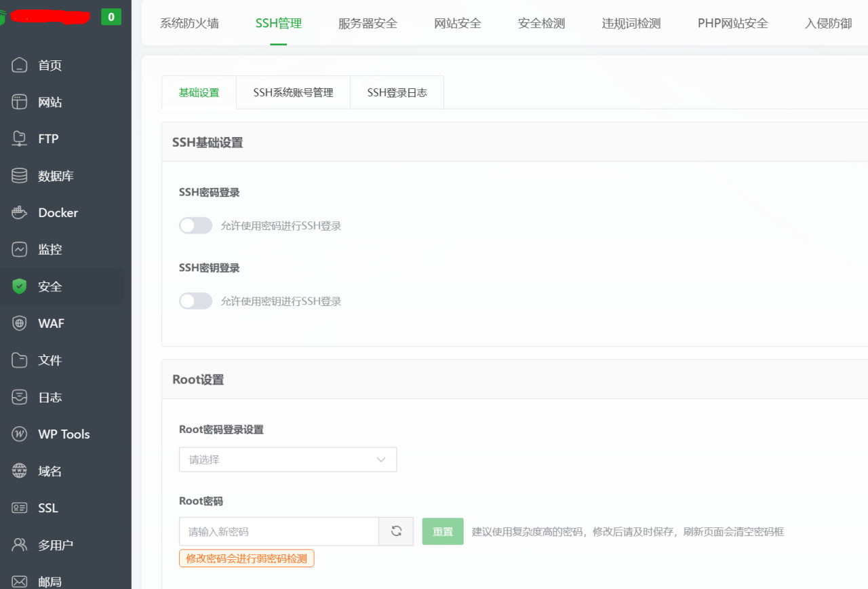This screenshot has height=589, width=868.
Task: Click the FTP sidebar icon
Action: click(20, 138)
